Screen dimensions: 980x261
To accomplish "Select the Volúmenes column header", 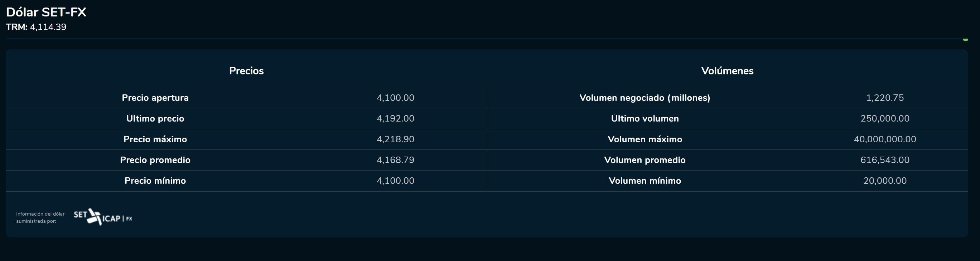I will pyautogui.click(x=727, y=71).
